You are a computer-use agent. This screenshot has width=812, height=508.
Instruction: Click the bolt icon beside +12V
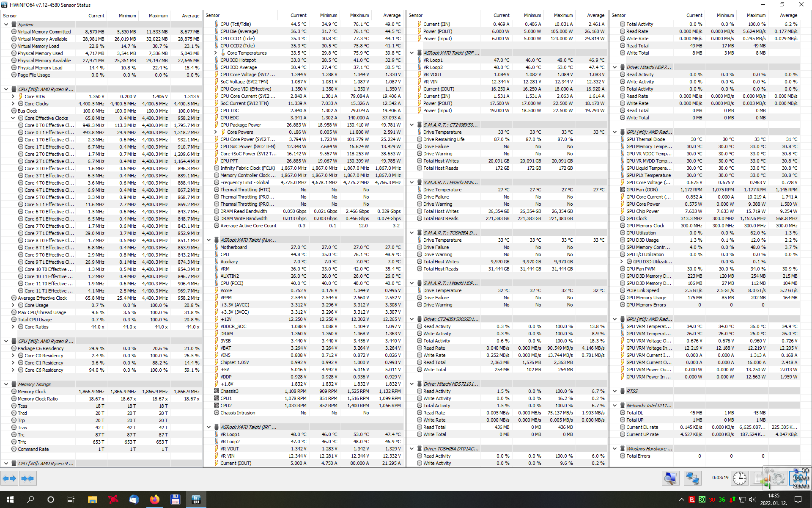(216, 319)
